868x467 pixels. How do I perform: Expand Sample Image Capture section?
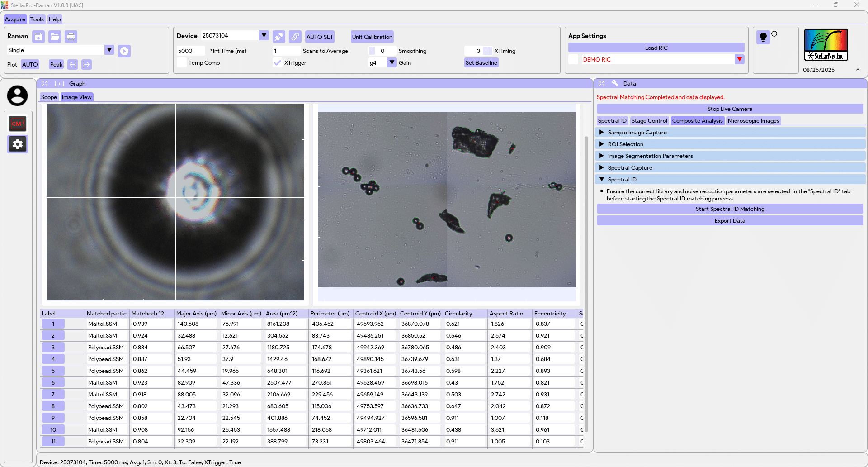click(x=730, y=133)
